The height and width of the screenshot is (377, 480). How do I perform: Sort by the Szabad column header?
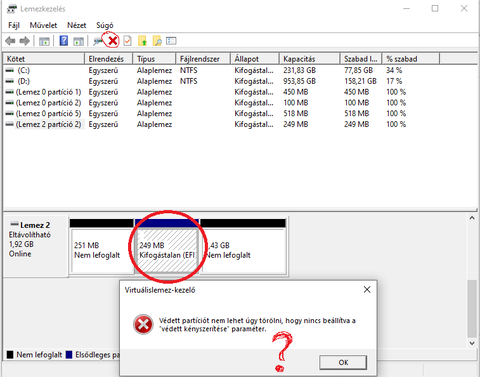361,59
